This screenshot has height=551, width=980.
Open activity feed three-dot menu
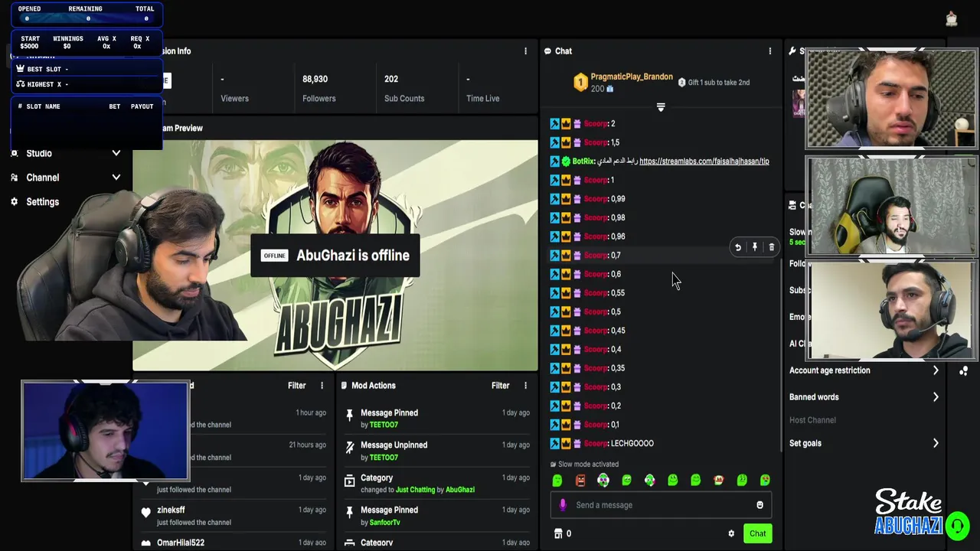click(322, 386)
